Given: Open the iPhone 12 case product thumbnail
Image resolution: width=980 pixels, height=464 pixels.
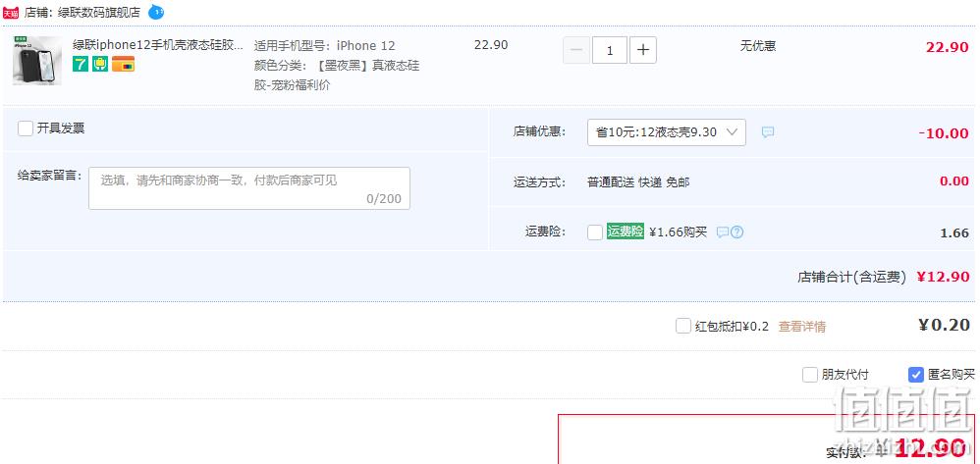Looking at the screenshot, I should pos(37,61).
